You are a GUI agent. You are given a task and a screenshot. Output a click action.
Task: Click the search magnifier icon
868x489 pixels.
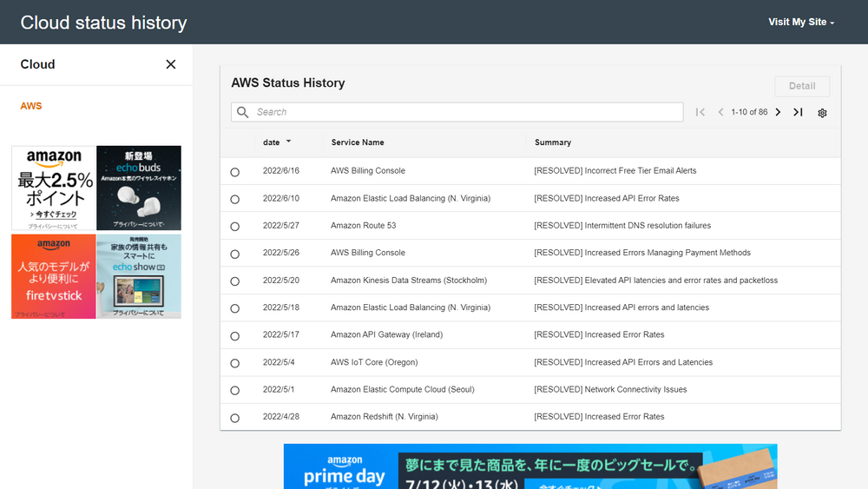pyautogui.click(x=242, y=112)
